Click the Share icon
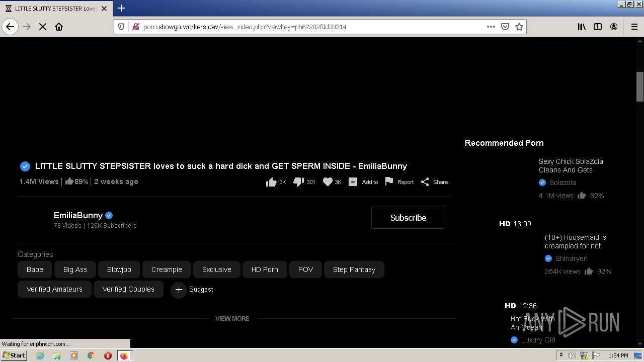 [x=425, y=182]
